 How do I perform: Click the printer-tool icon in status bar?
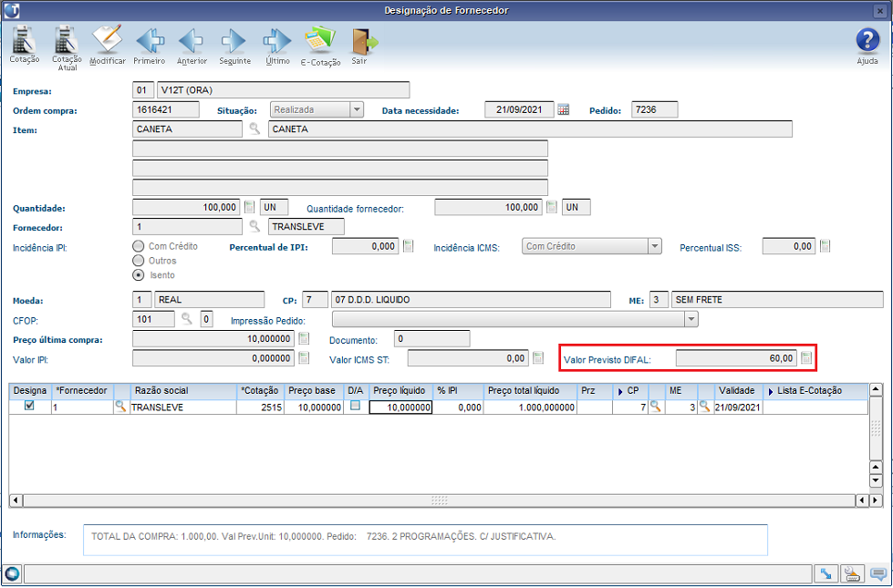pos(853,573)
